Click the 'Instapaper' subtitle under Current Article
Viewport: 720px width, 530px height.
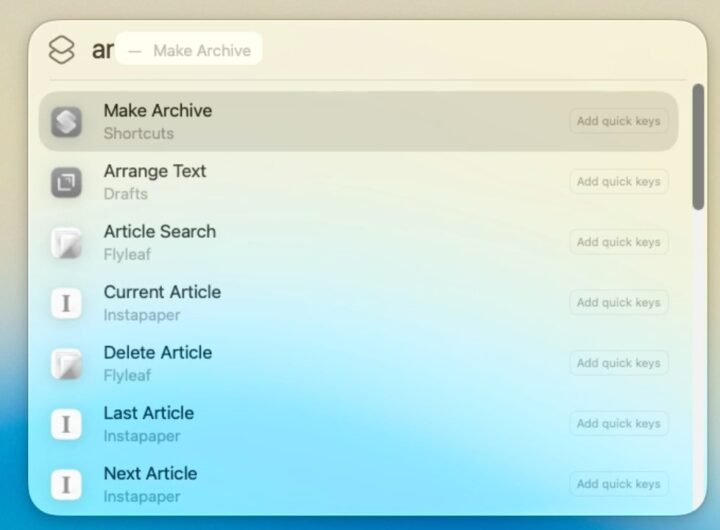pos(142,315)
